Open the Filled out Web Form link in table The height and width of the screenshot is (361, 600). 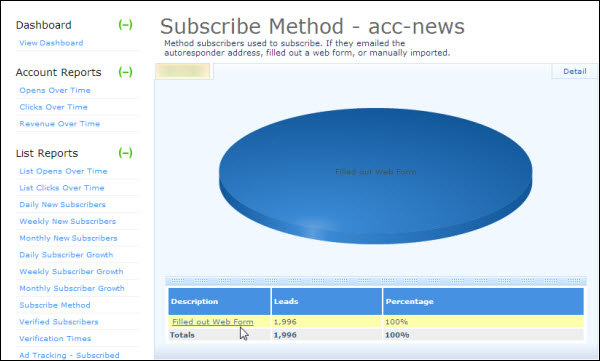click(213, 322)
